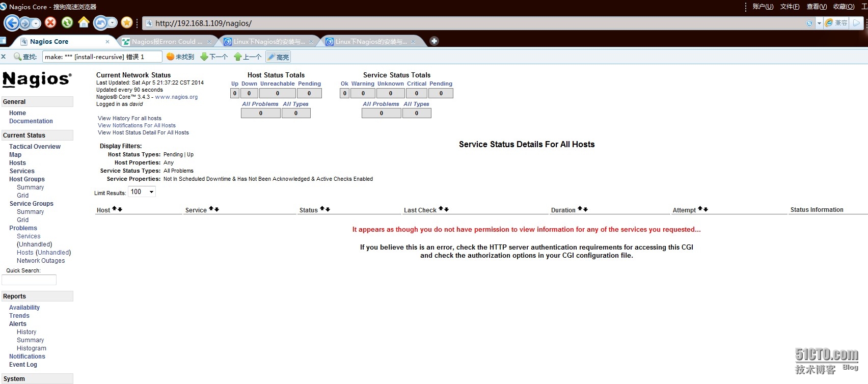Sort Host column ascending arrow
The image size is (868, 384).
click(115, 209)
